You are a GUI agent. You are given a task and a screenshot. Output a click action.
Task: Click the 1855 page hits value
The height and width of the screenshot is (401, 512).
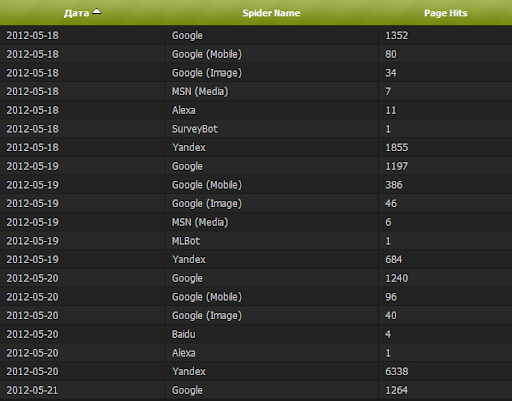[x=397, y=148]
